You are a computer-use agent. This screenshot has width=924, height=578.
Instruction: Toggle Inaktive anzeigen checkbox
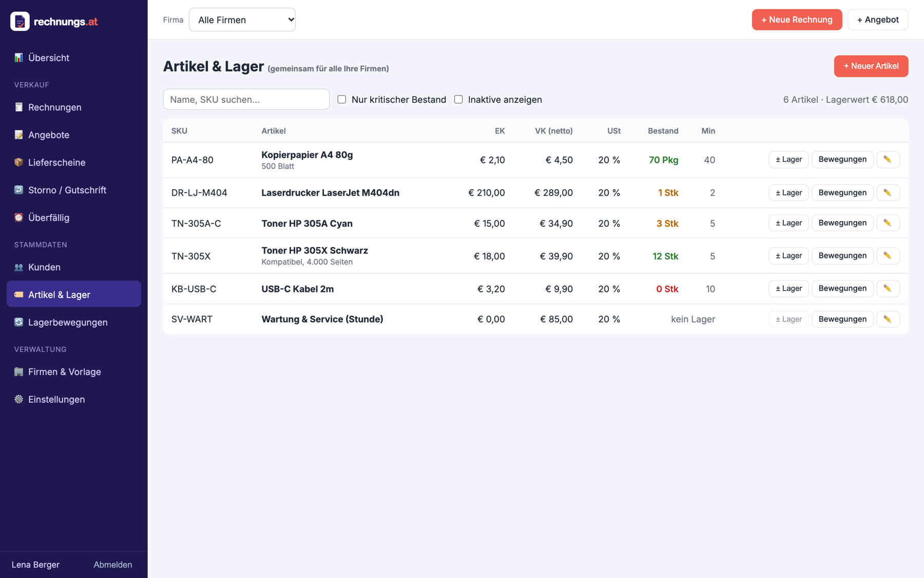(x=458, y=99)
